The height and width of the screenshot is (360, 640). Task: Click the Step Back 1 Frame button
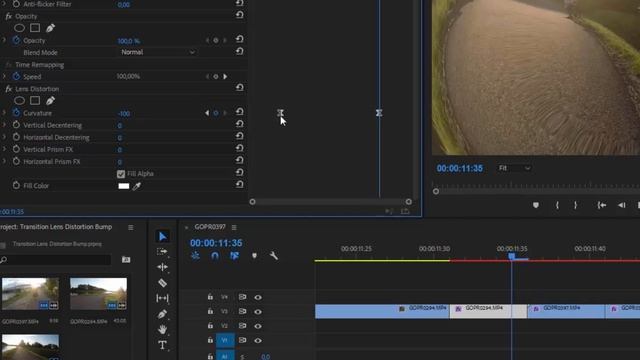[x=622, y=205]
